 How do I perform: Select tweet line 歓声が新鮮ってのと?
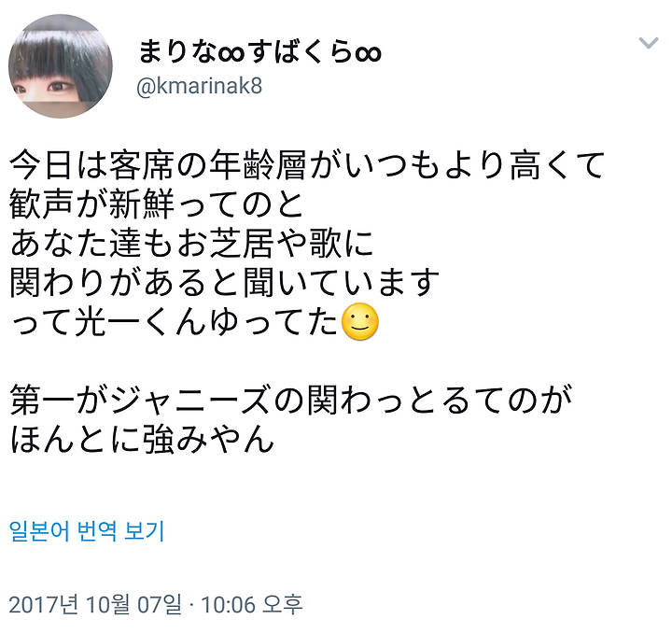(x=157, y=204)
